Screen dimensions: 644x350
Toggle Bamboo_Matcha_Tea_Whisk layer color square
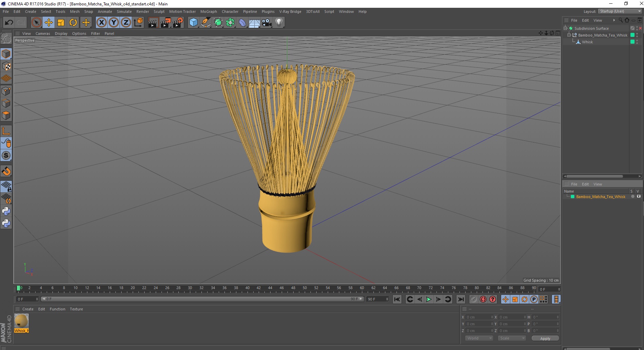pyautogui.click(x=632, y=35)
